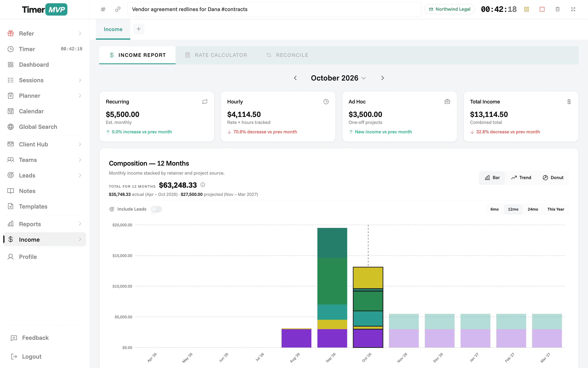Switch chart view to Donut
Image resolution: width=588 pixels, height=368 pixels.
[x=553, y=178]
